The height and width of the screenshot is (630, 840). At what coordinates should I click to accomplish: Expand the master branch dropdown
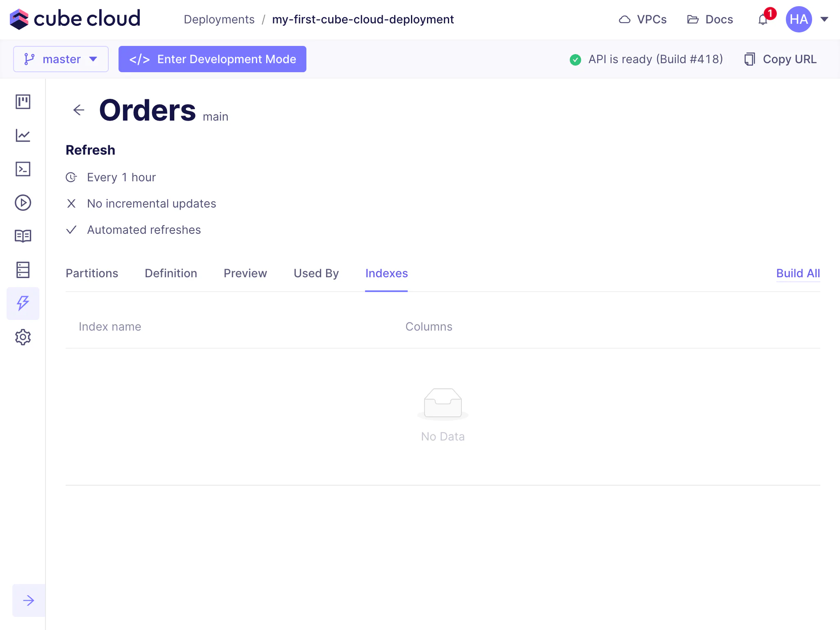click(61, 59)
